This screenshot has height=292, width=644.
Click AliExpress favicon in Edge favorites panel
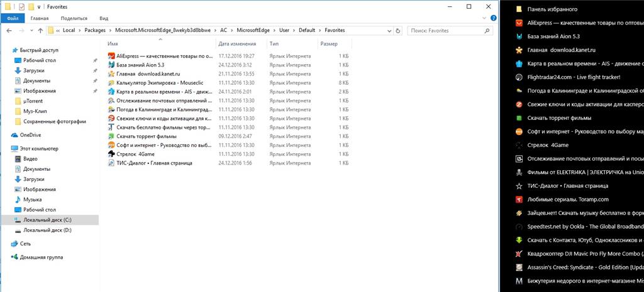tap(519, 23)
